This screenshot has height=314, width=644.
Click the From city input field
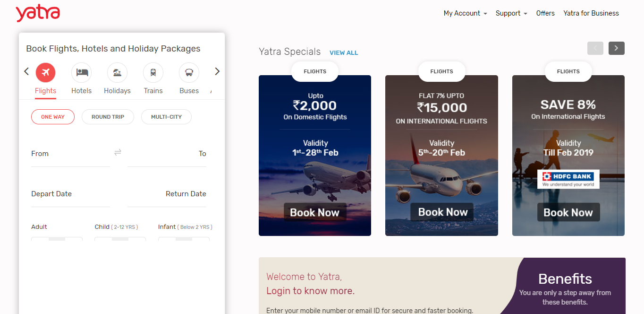coord(70,154)
